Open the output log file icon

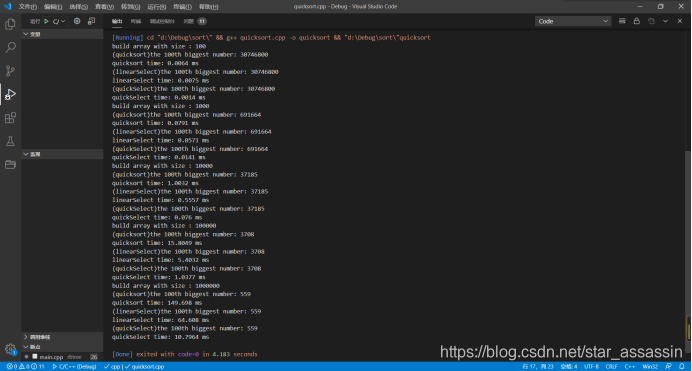tap(651, 21)
